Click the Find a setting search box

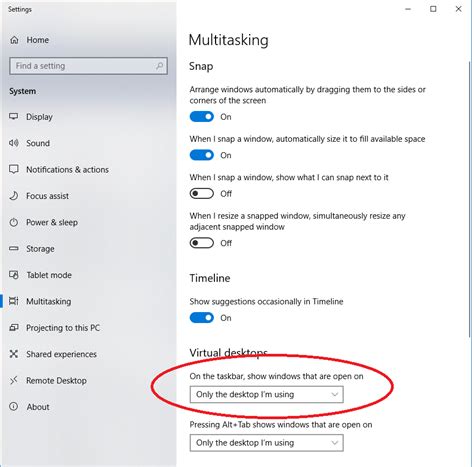tap(88, 66)
